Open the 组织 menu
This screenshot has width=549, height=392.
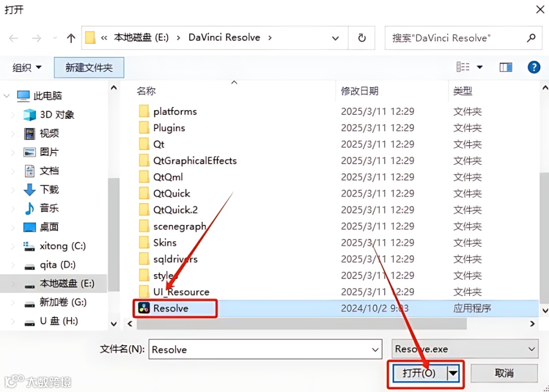(x=27, y=68)
